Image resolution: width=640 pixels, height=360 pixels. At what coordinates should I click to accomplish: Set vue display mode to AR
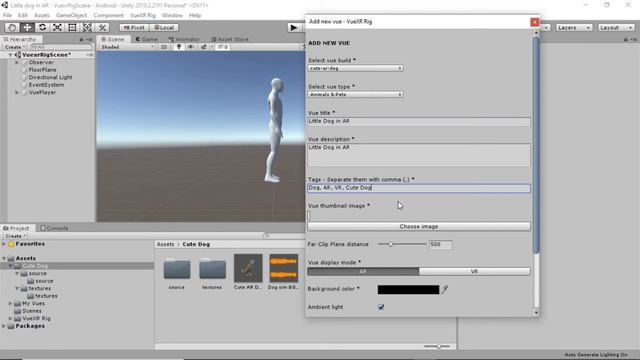[x=363, y=271]
